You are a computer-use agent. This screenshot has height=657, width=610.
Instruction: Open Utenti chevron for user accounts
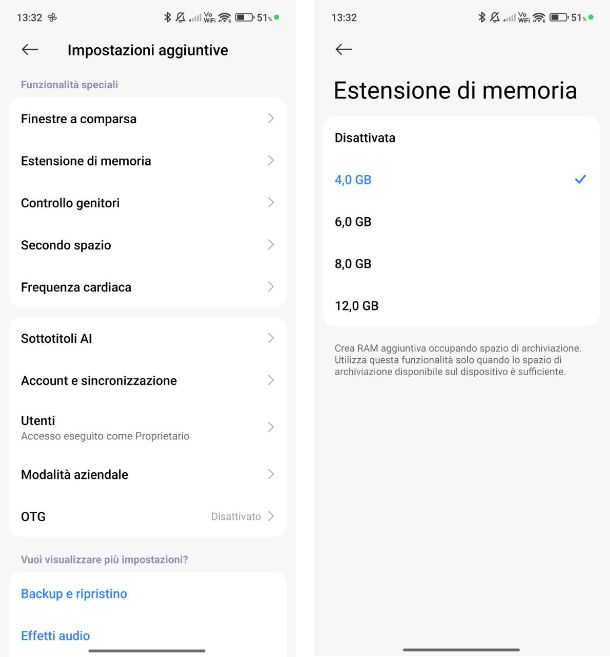click(270, 427)
